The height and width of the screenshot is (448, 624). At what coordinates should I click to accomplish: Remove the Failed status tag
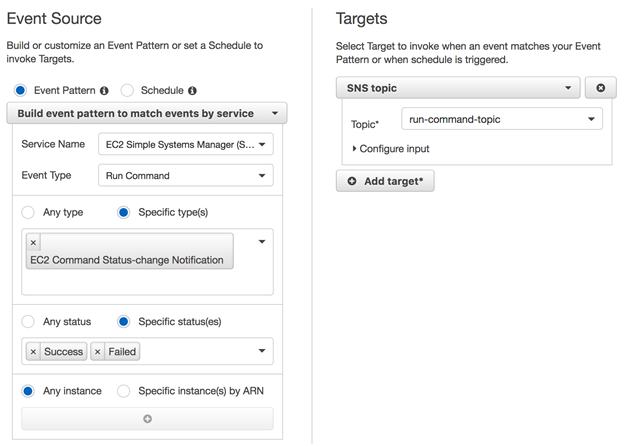point(98,352)
